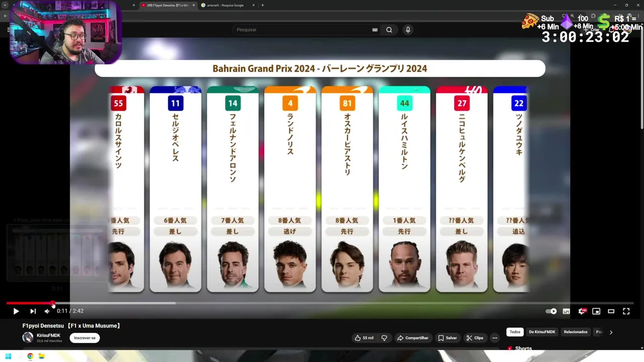Open a new browser tab

pos(263,5)
